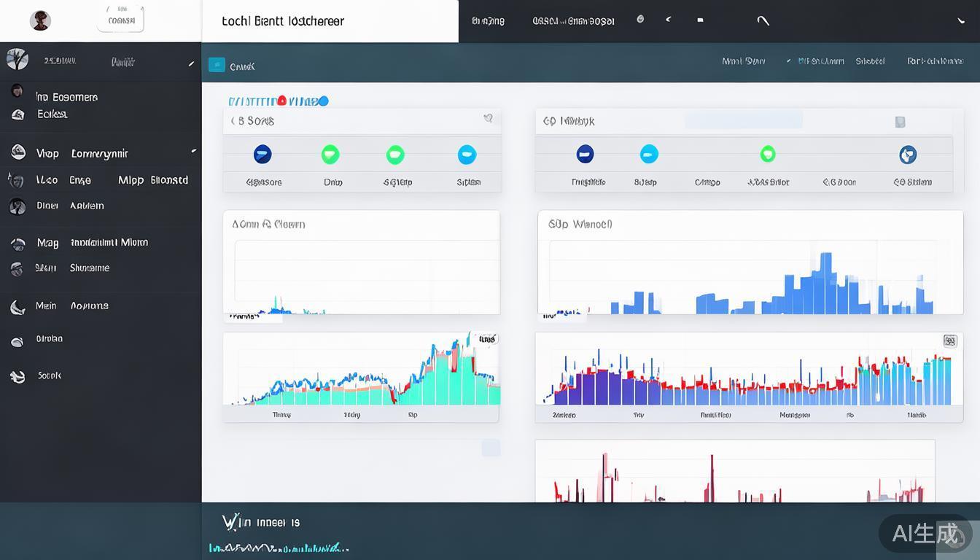This screenshot has height=560, width=980.
Task: Open the chevron dropdown at top-right corner
Action: point(961,21)
